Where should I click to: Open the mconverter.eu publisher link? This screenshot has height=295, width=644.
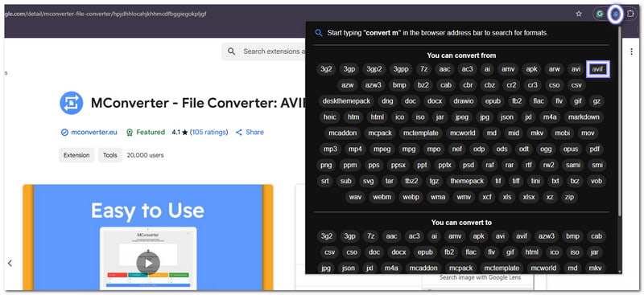tap(94, 132)
